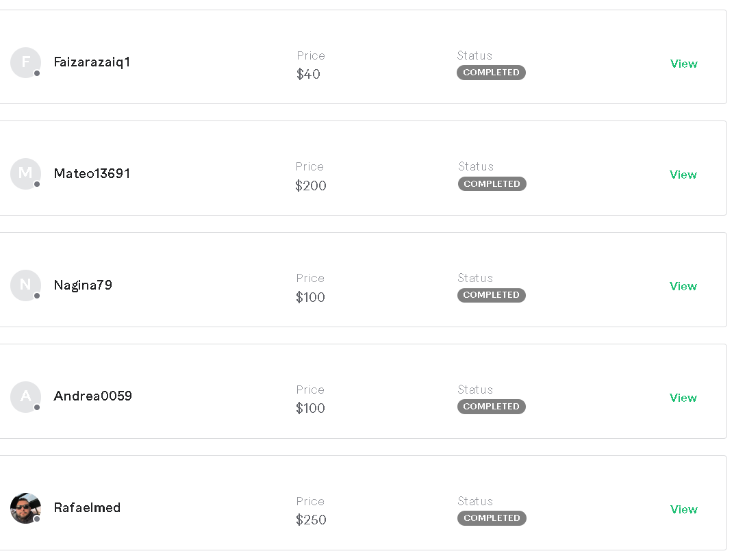
Task: Click the Completed badge for Rafaelmed
Action: [x=492, y=518]
